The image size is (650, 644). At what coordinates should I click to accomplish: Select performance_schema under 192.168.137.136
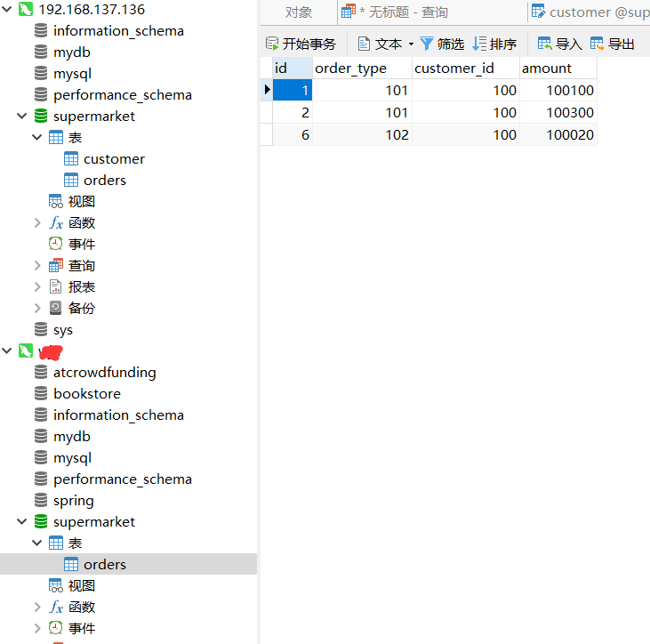[123, 95]
